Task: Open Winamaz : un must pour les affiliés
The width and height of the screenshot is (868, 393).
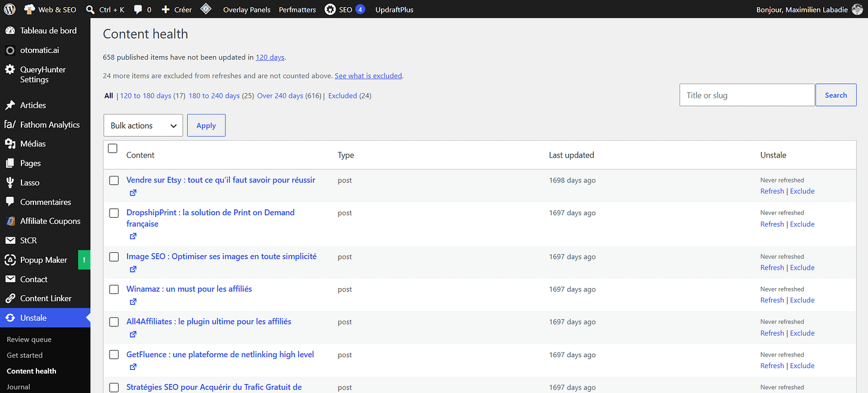Action: (x=189, y=289)
